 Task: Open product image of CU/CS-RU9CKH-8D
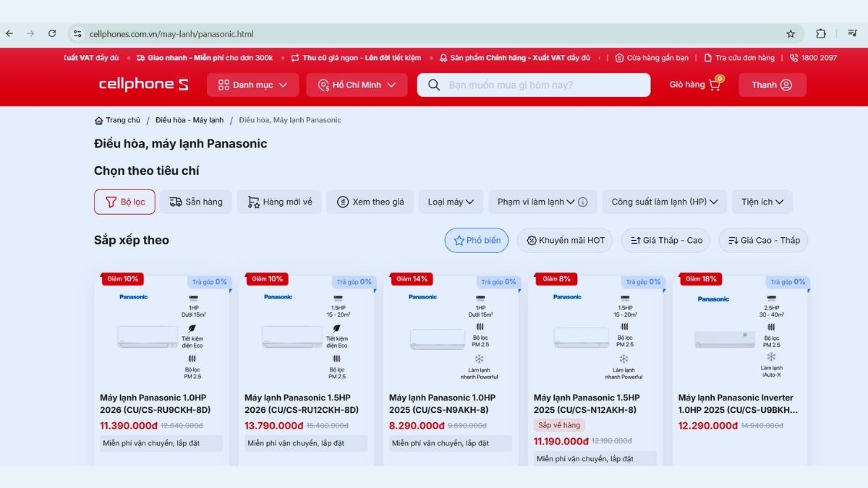click(x=162, y=336)
